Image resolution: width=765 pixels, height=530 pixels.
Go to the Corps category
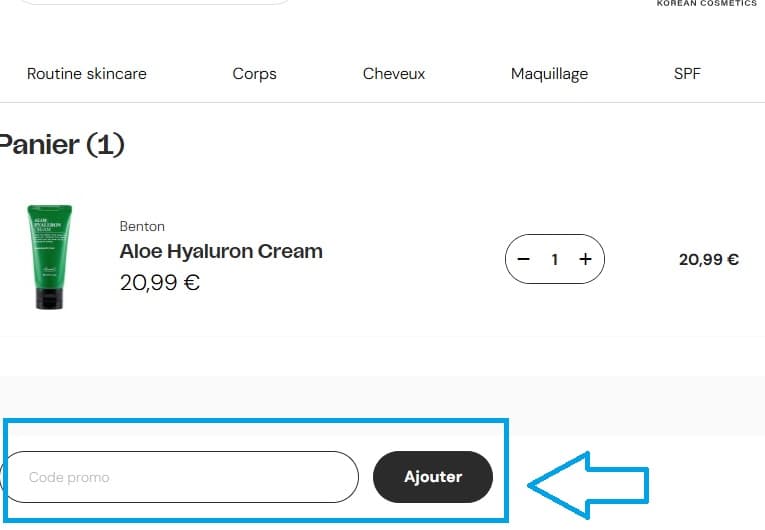click(x=254, y=74)
